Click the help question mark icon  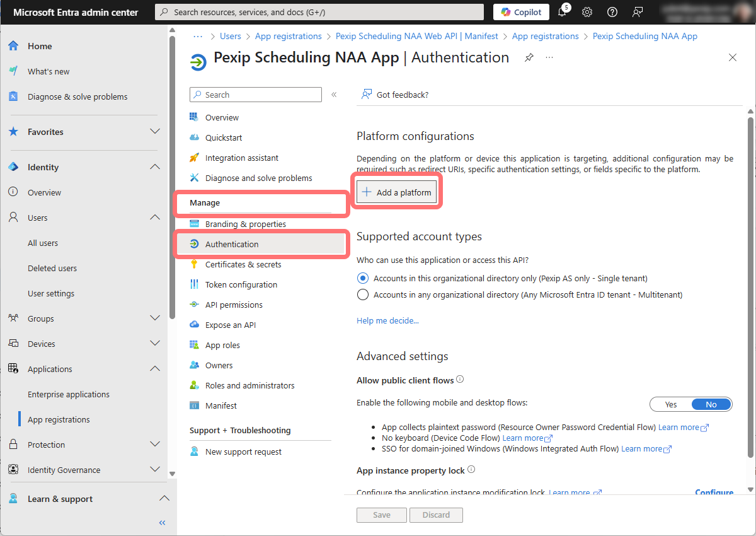click(x=612, y=12)
